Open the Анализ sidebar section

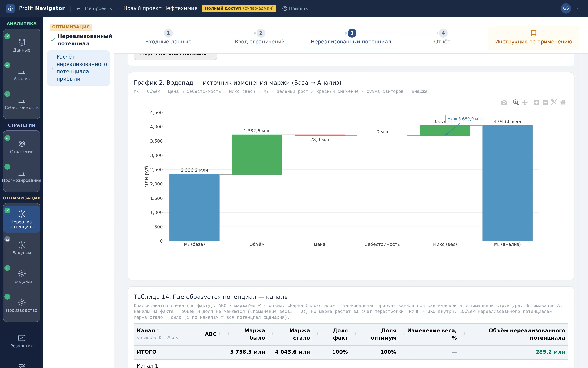pos(22,74)
